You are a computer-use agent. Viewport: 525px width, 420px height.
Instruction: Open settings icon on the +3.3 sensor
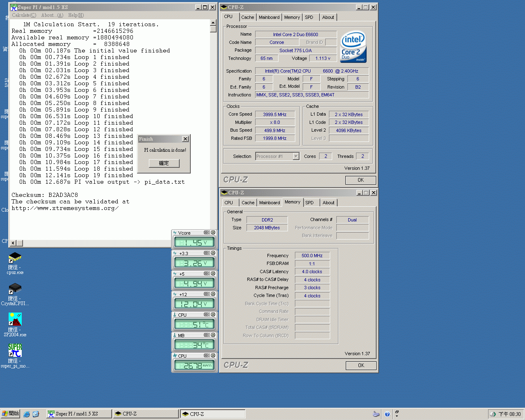point(207,253)
